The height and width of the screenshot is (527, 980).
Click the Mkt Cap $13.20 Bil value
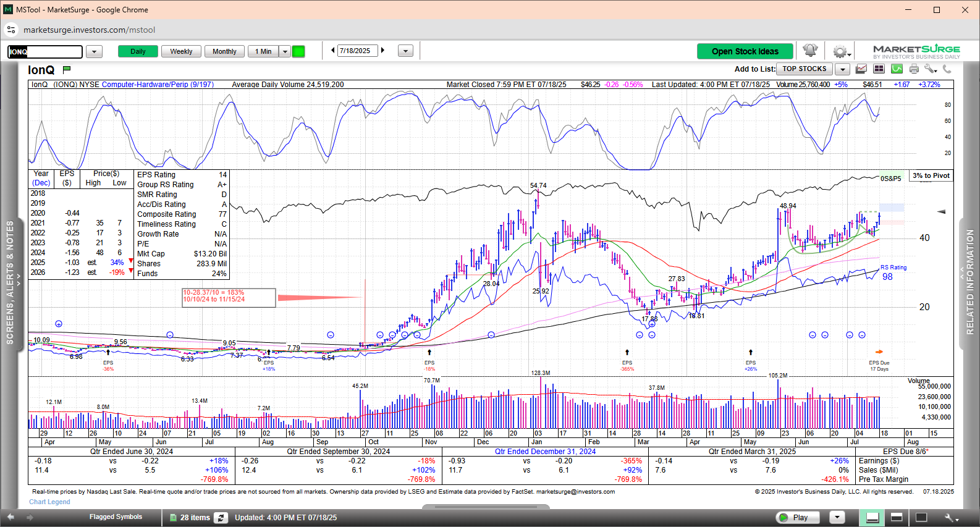(210, 254)
